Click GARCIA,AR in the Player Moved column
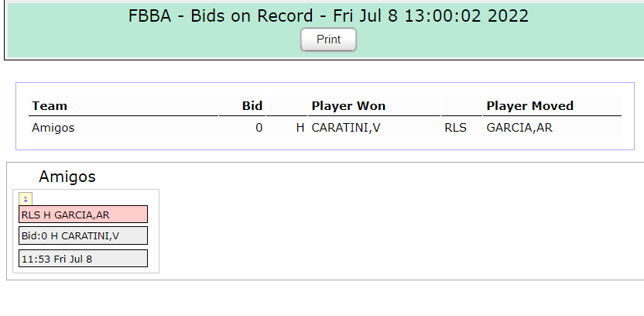The width and height of the screenshot is (644, 316). (519, 128)
